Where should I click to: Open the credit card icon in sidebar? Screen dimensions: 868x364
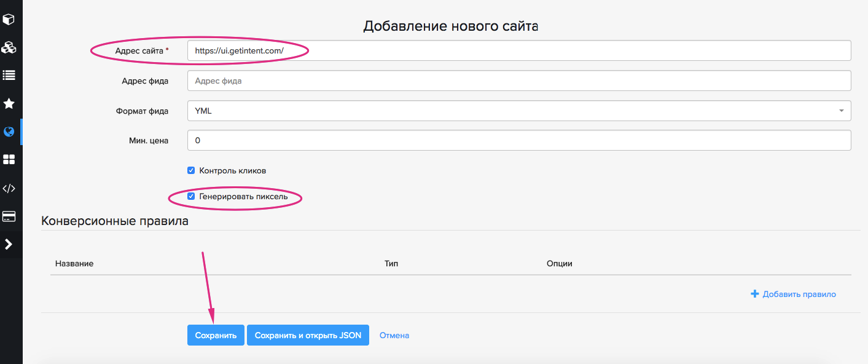point(9,216)
